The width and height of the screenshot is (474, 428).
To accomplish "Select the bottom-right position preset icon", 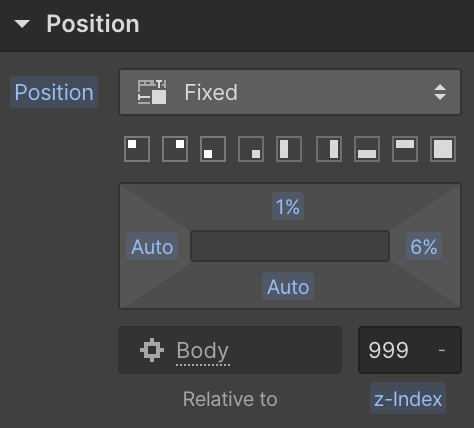I will 251,149.
